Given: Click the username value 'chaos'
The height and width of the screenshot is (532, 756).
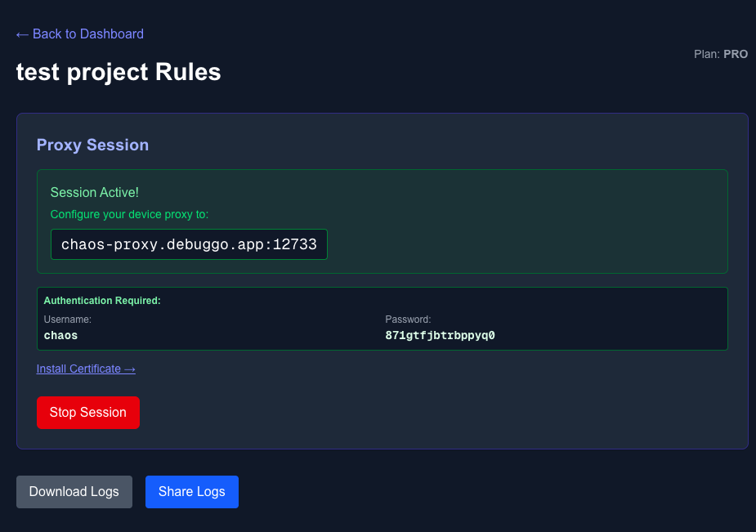Looking at the screenshot, I should coord(60,335).
